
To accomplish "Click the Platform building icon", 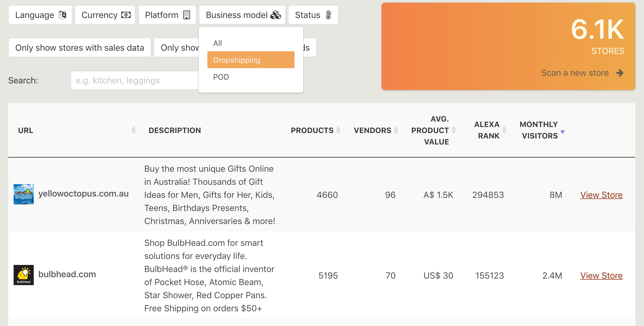I will coord(187,15).
